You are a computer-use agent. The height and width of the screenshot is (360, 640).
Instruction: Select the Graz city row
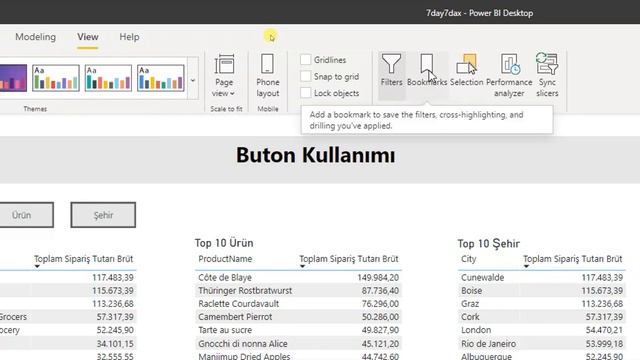tap(542, 304)
